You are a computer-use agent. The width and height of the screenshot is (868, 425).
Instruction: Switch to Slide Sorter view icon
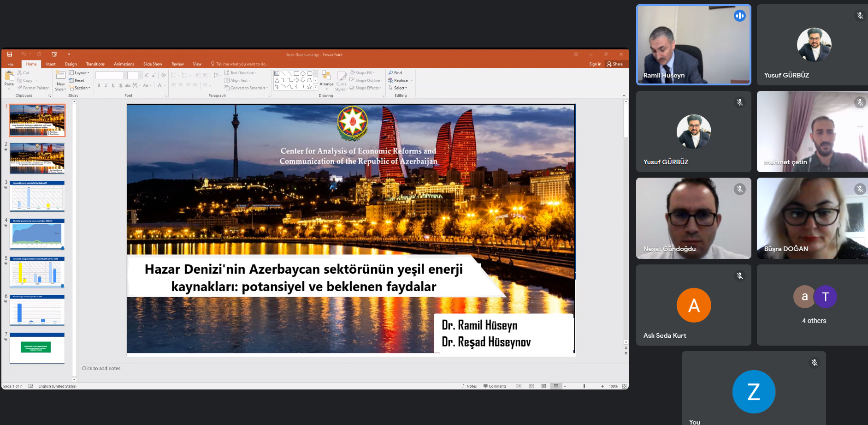click(x=531, y=386)
